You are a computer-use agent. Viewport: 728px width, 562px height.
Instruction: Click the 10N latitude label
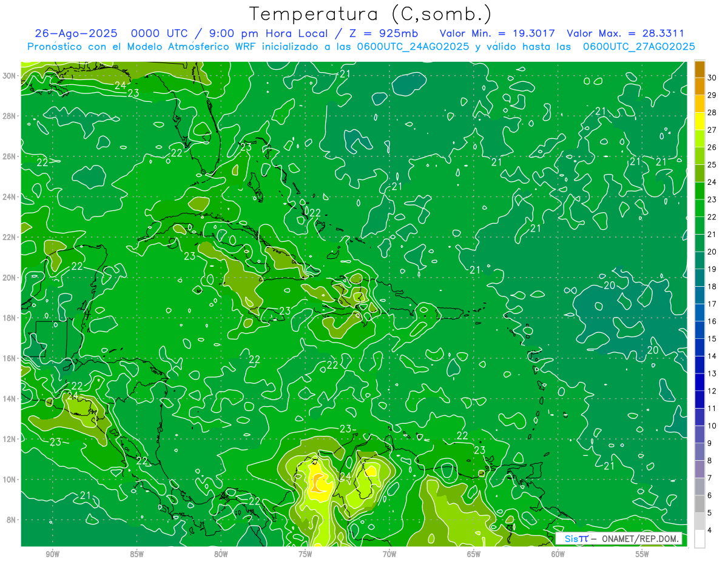(8, 480)
